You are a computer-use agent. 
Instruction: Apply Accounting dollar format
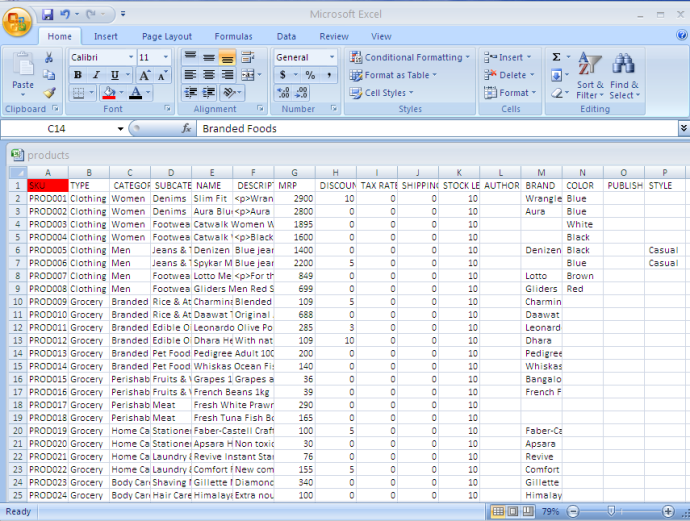point(283,75)
